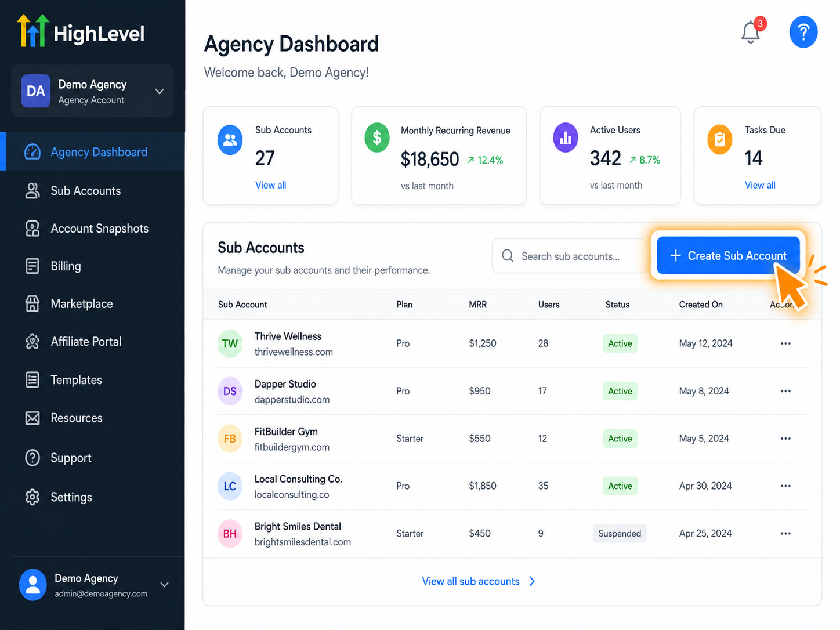Screen dimensions: 840x630
Task: Click the Resources envelope icon
Action: (32, 418)
